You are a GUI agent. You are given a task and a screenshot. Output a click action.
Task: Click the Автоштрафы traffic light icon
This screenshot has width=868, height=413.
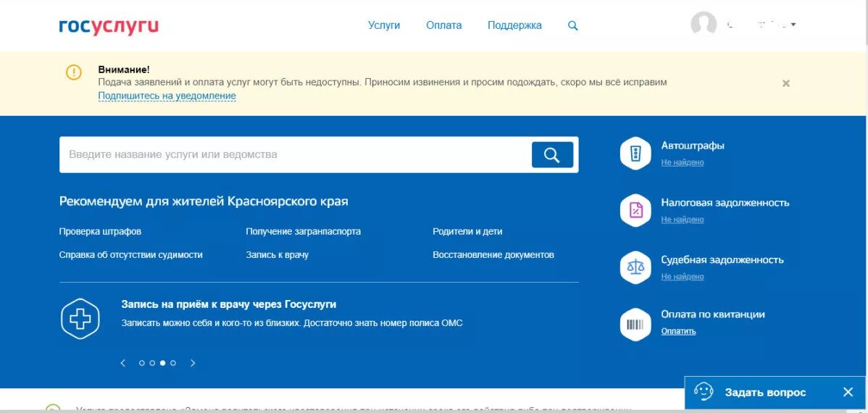coord(635,153)
